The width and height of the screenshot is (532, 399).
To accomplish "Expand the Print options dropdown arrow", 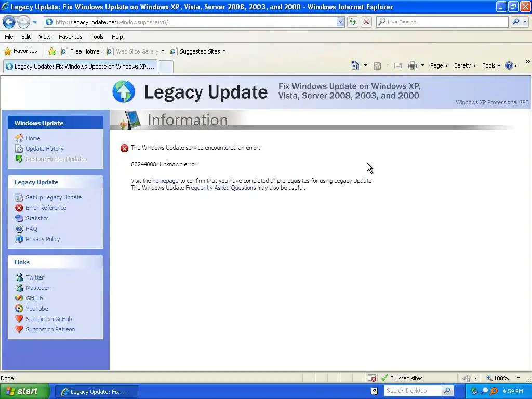I will click(422, 65).
